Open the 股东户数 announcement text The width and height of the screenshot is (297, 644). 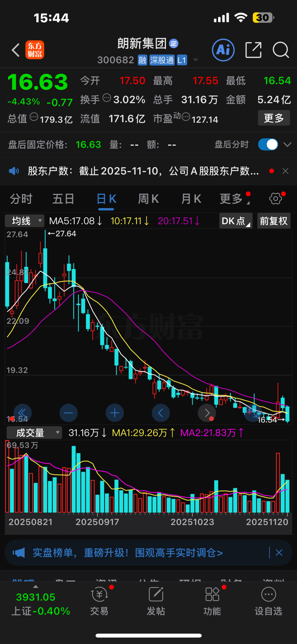[x=143, y=171]
